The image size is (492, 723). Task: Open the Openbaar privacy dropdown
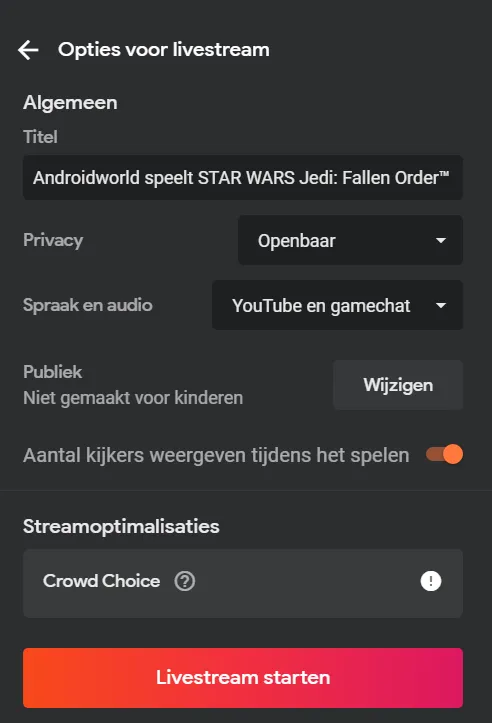[350, 240]
